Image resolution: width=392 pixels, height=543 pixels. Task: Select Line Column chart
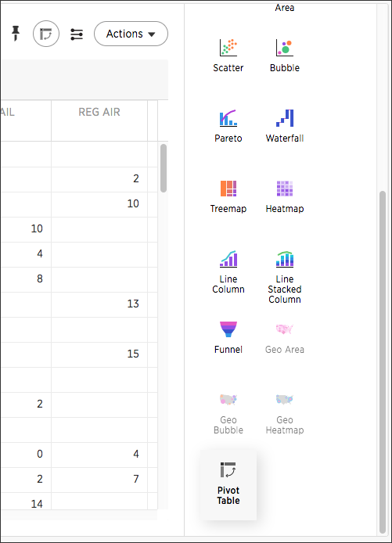tap(228, 271)
